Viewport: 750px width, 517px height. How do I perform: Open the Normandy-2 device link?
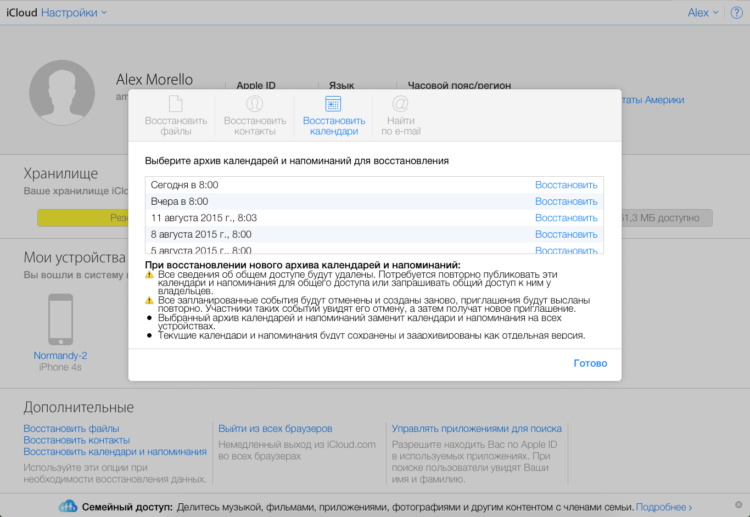[x=60, y=355]
